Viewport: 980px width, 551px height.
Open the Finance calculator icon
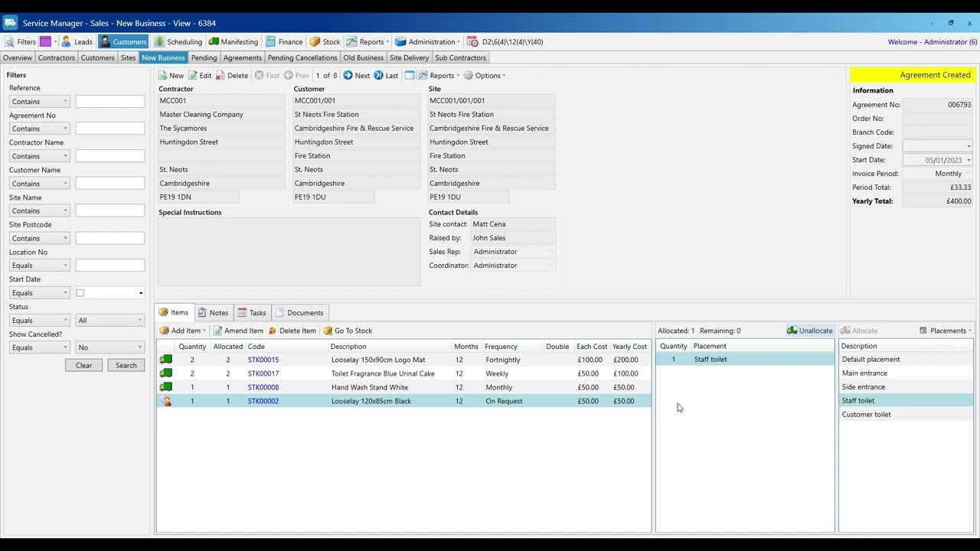[x=271, y=42]
